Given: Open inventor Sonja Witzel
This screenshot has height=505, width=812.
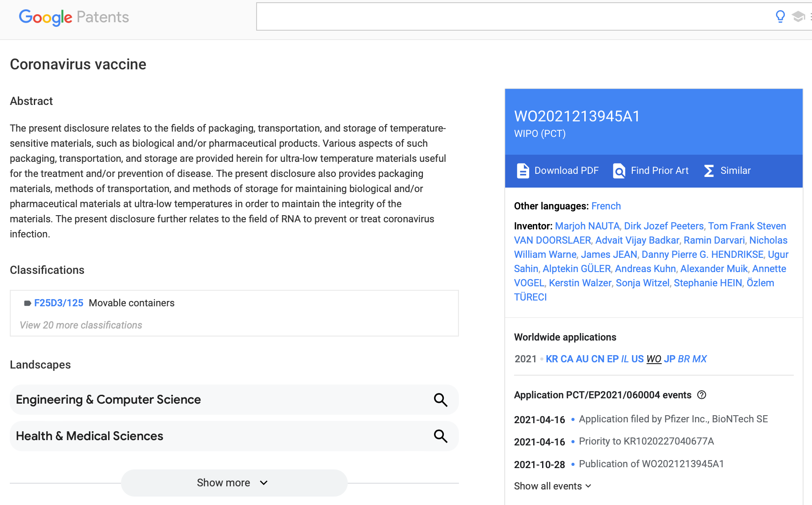Looking at the screenshot, I should tap(643, 283).
